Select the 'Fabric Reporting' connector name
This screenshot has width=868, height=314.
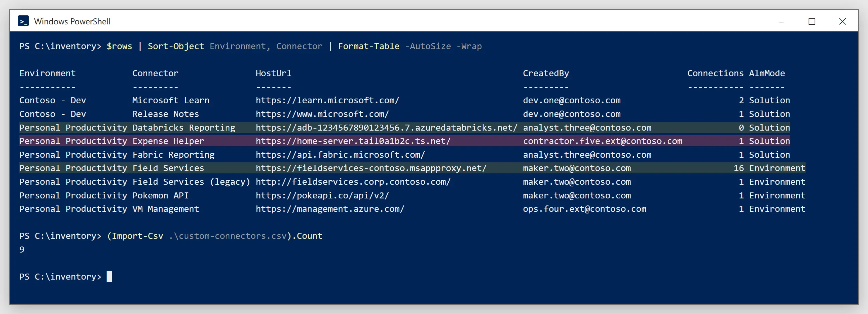coord(173,155)
